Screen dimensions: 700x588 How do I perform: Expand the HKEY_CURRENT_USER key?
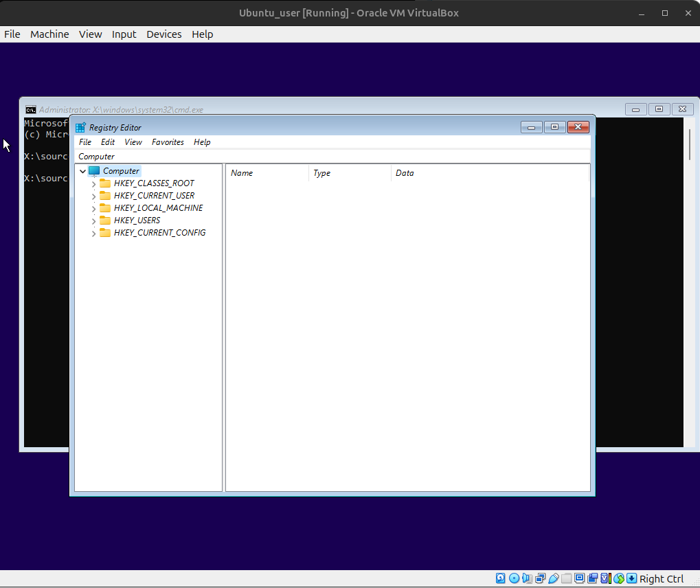[93, 196]
